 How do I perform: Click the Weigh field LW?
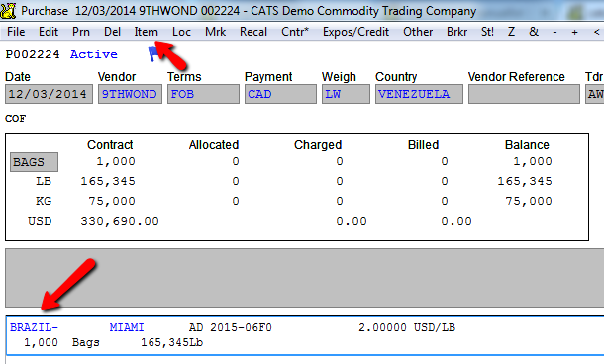(x=346, y=94)
